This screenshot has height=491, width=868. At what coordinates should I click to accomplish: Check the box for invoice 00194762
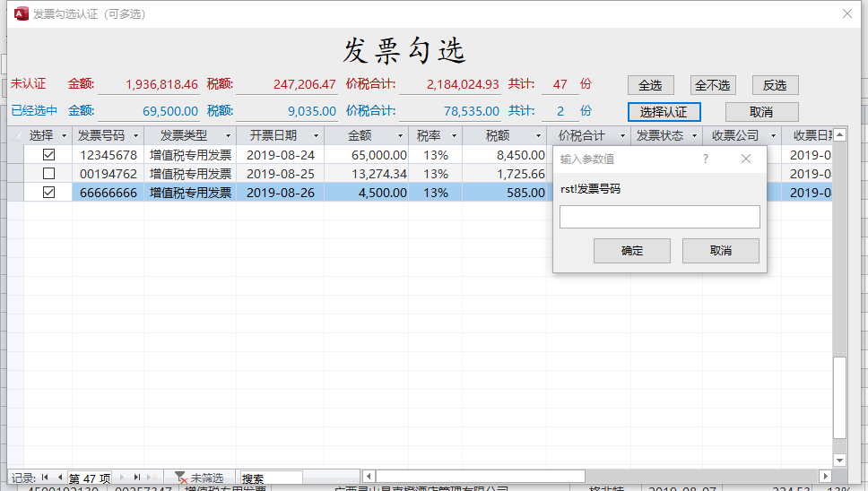click(48, 174)
